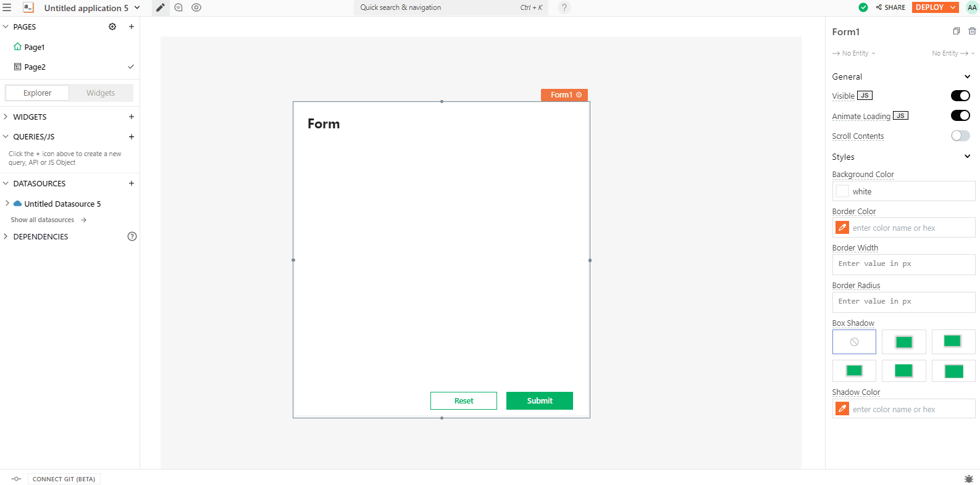
Task: Toggle the Visible switch off
Action: [x=960, y=96]
